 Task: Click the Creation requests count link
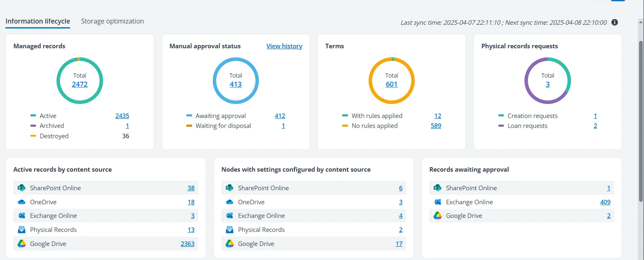tap(595, 116)
